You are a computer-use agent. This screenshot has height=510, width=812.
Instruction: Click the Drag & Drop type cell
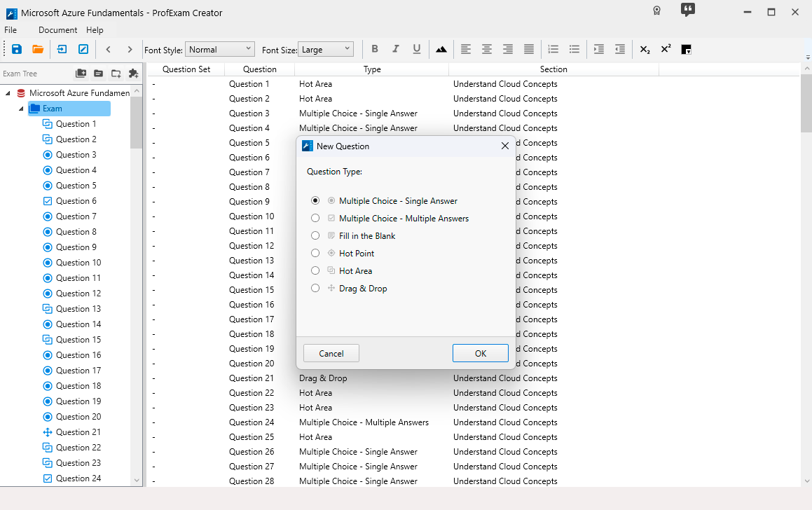(x=323, y=378)
